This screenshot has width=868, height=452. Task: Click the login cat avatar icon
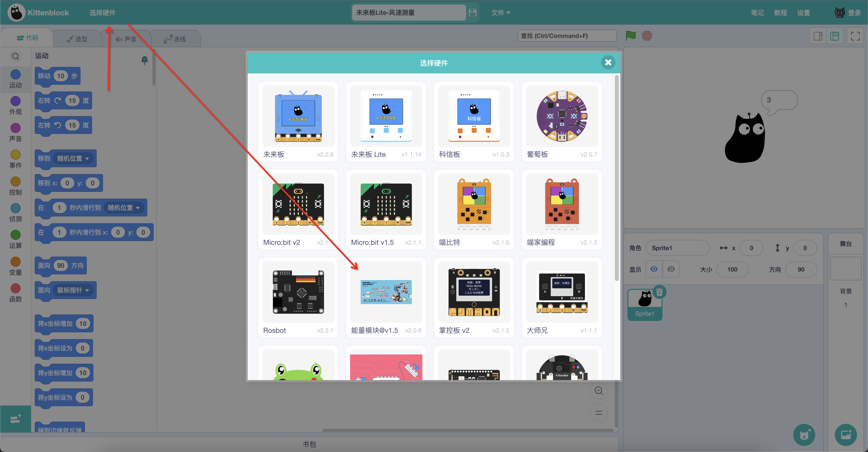[x=839, y=13]
